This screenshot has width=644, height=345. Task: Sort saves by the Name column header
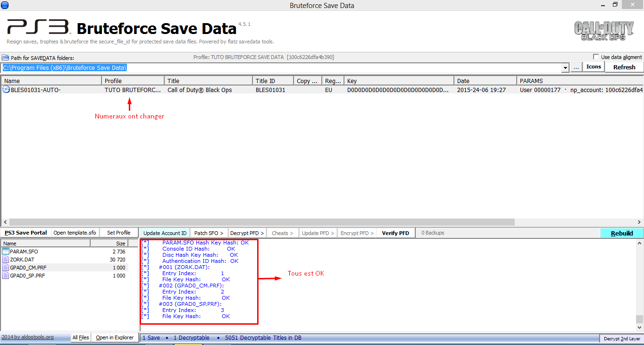pos(51,81)
